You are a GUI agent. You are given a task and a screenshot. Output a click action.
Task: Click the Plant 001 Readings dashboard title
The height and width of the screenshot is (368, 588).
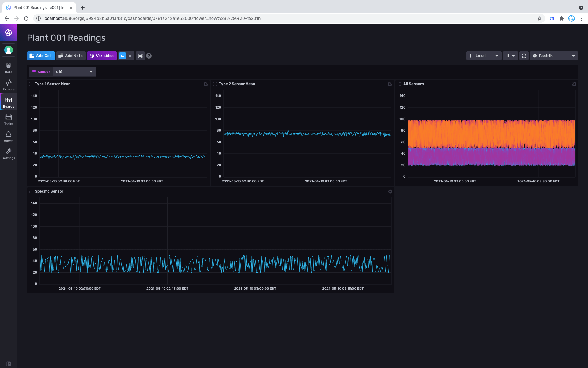click(x=66, y=38)
